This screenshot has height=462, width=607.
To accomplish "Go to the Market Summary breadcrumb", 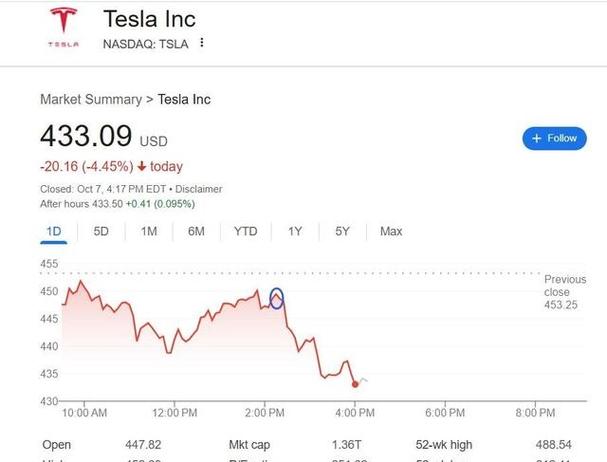I will [x=91, y=99].
